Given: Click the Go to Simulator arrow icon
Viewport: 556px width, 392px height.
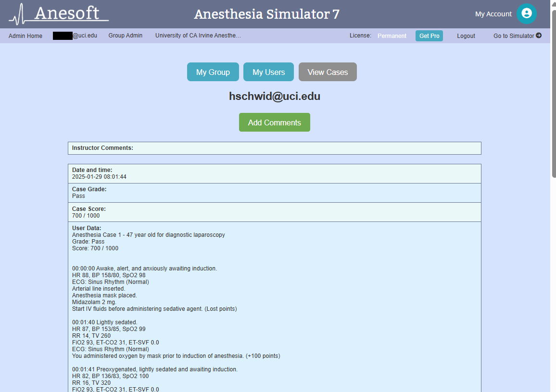Looking at the screenshot, I should (x=539, y=36).
